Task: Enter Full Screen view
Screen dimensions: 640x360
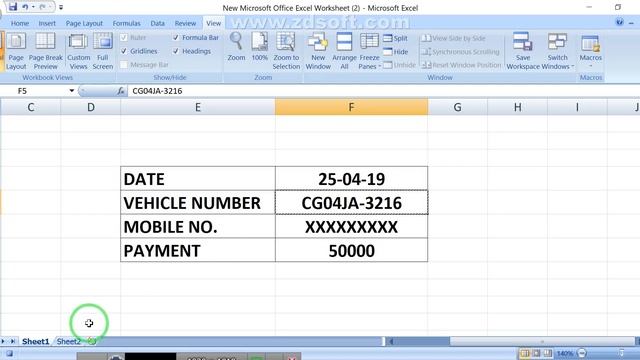Action: coord(103,51)
